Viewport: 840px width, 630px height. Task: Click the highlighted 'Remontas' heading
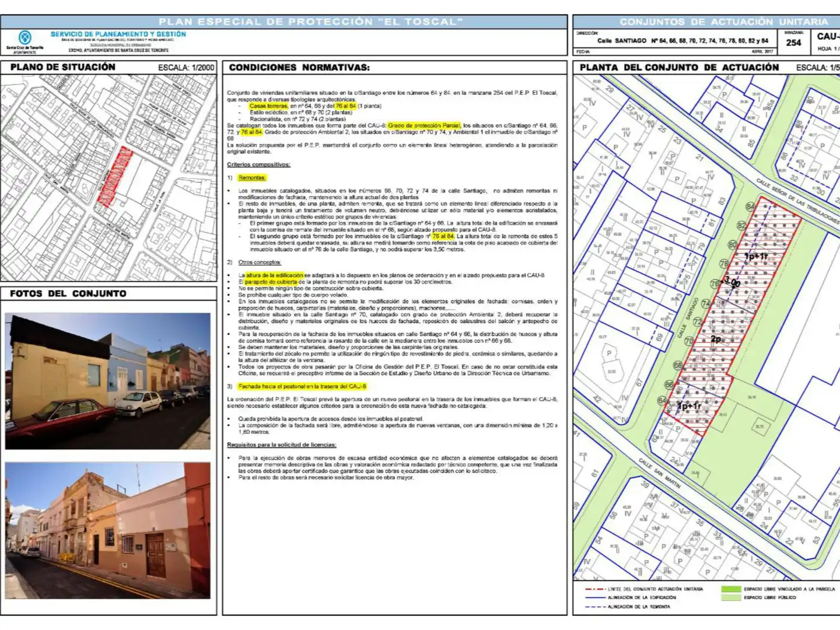[x=252, y=178]
